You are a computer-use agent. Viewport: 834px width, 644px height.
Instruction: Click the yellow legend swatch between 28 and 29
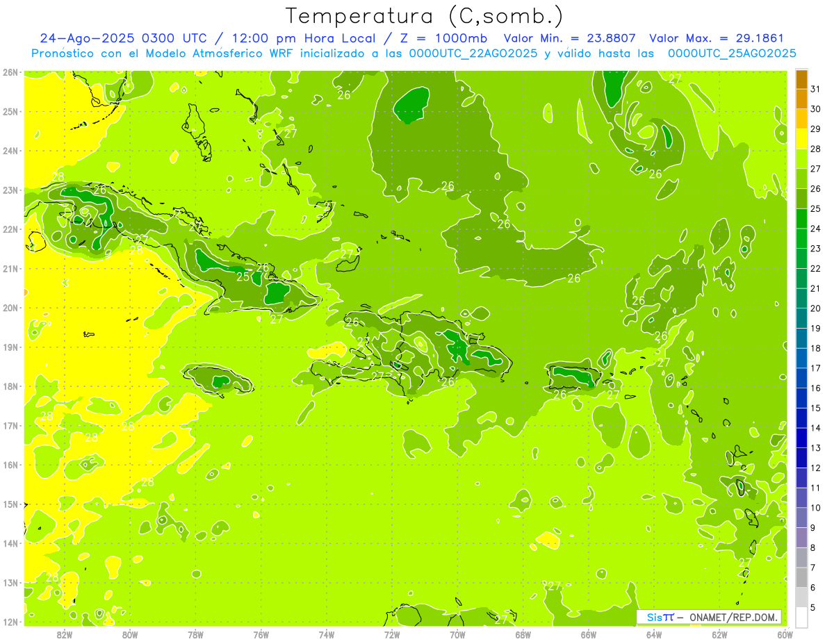(801, 139)
